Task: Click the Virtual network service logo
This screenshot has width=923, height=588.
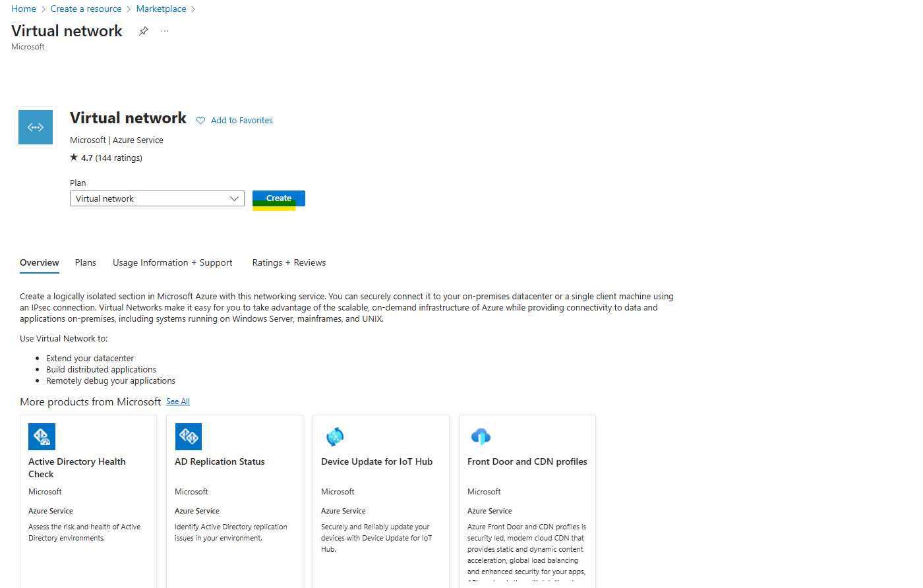Action: 36,127
